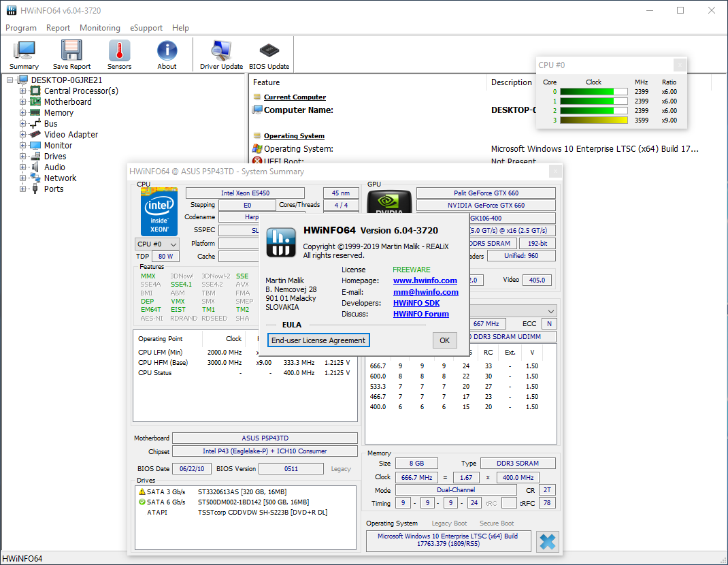Image resolution: width=728 pixels, height=565 pixels.
Task: Open the Monitoring menu
Action: point(99,28)
